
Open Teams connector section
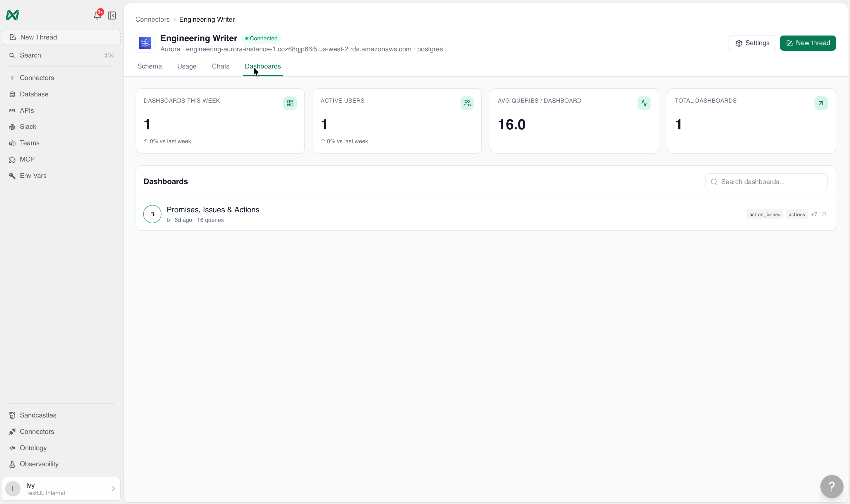click(30, 143)
